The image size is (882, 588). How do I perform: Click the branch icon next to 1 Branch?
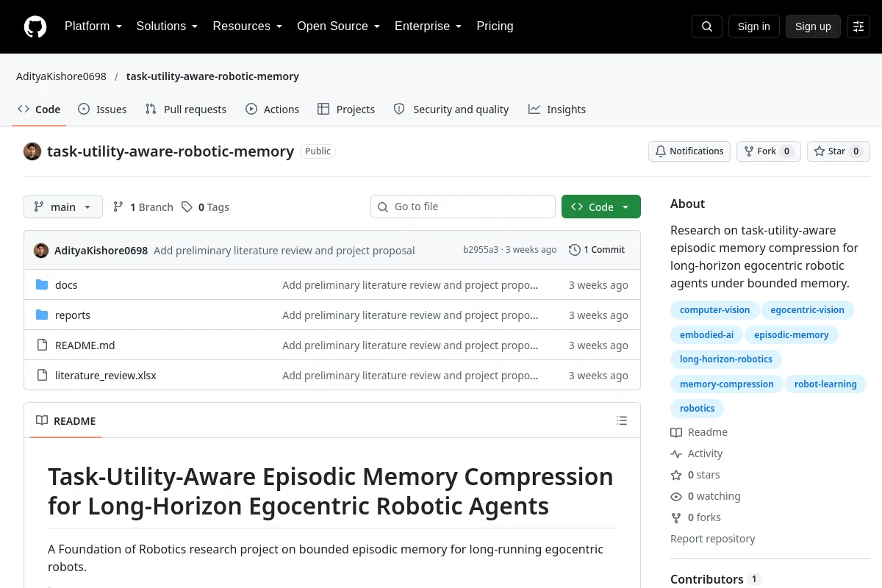[118, 207]
